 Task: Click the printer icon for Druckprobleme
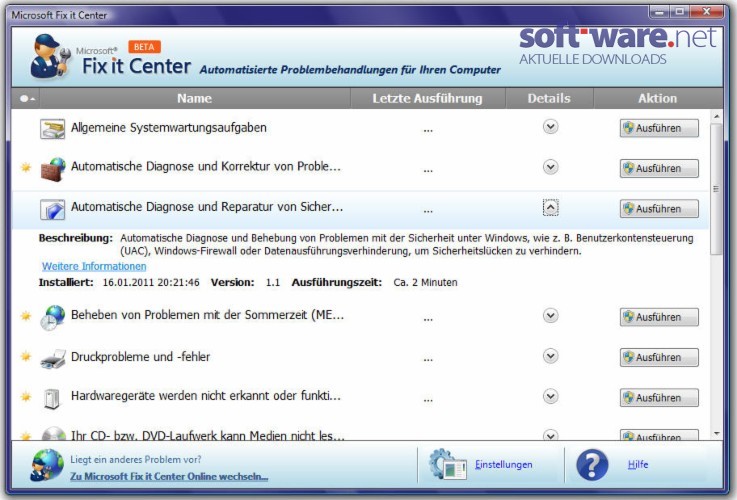(x=53, y=359)
